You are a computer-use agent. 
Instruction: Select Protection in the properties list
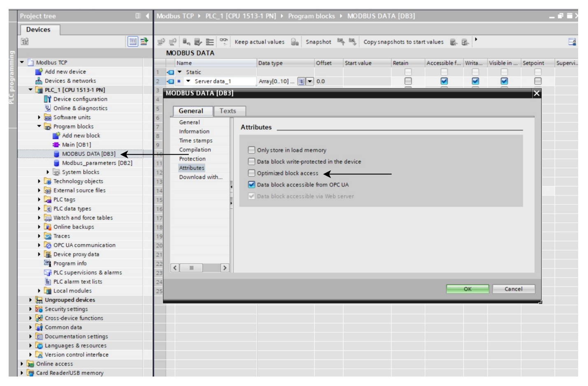(x=192, y=159)
